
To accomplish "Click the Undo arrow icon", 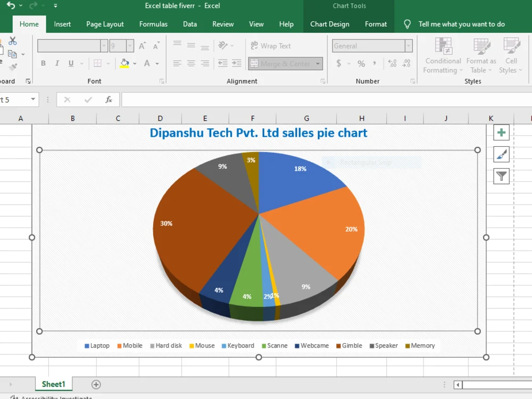I will click(11, 5).
